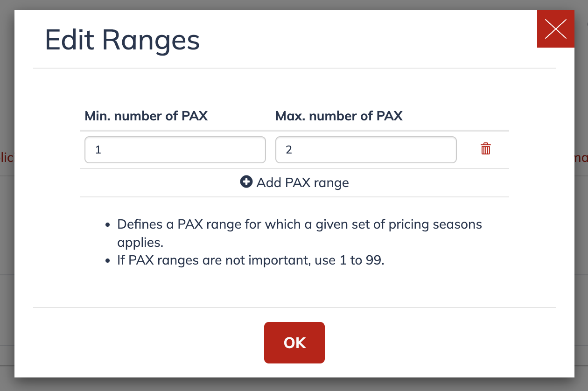Click the value 1 in the minimum field
The image size is (588, 391).
click(98, 150)
